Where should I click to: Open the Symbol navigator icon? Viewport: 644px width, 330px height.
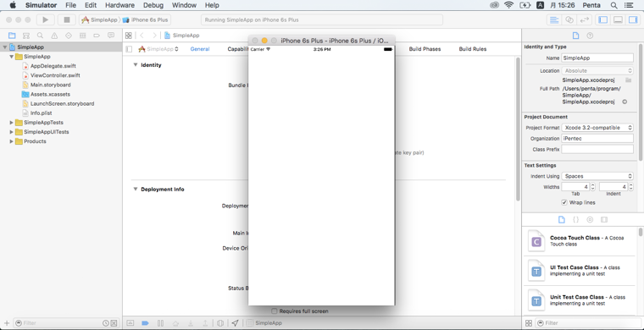tap(26, 36)
